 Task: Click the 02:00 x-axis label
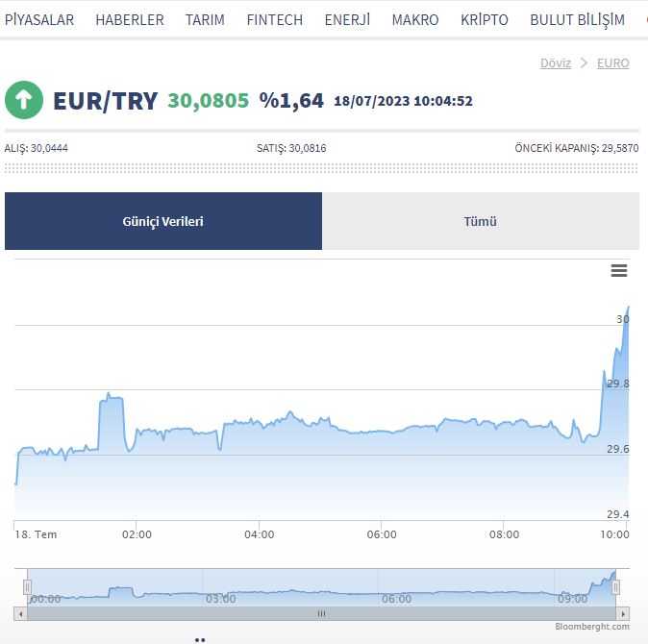[x=137, y=534]
